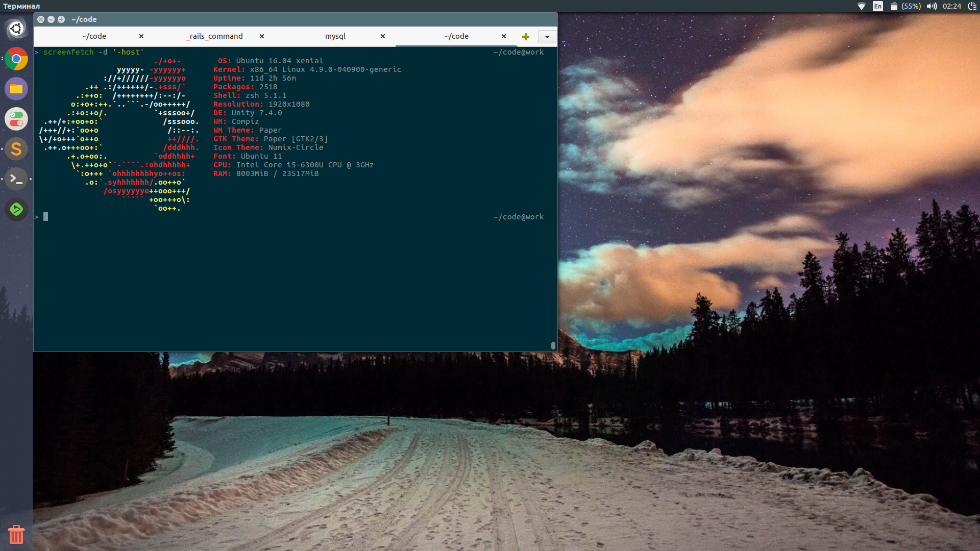980x551 pixels.
Task: Close the mysql tab
Action: coord(383,36)
